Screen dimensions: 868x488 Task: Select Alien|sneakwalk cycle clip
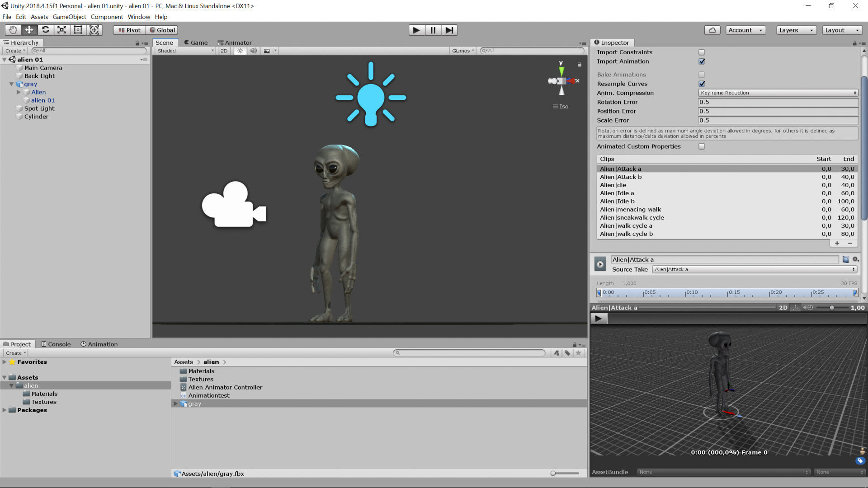632,217
